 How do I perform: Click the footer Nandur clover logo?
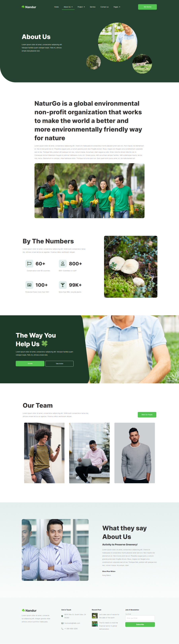pyautogui.click(x=29, y=610)
